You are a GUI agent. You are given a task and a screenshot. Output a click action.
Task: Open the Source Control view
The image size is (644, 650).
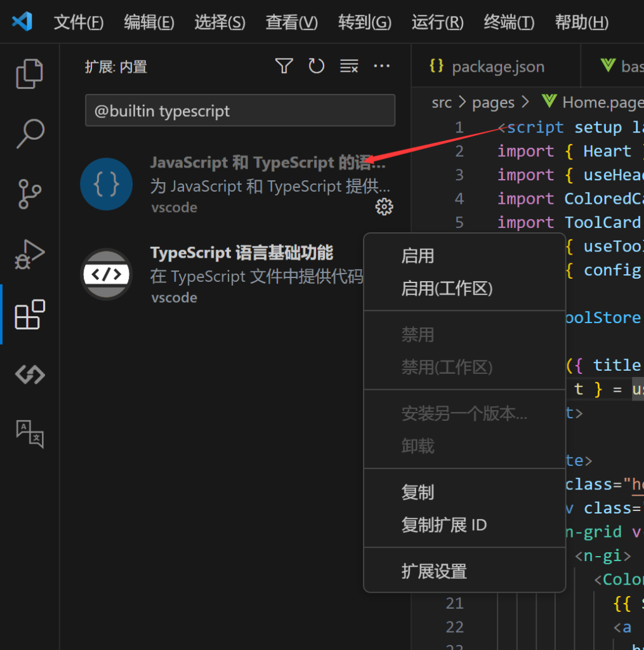[x=29, y=194]
